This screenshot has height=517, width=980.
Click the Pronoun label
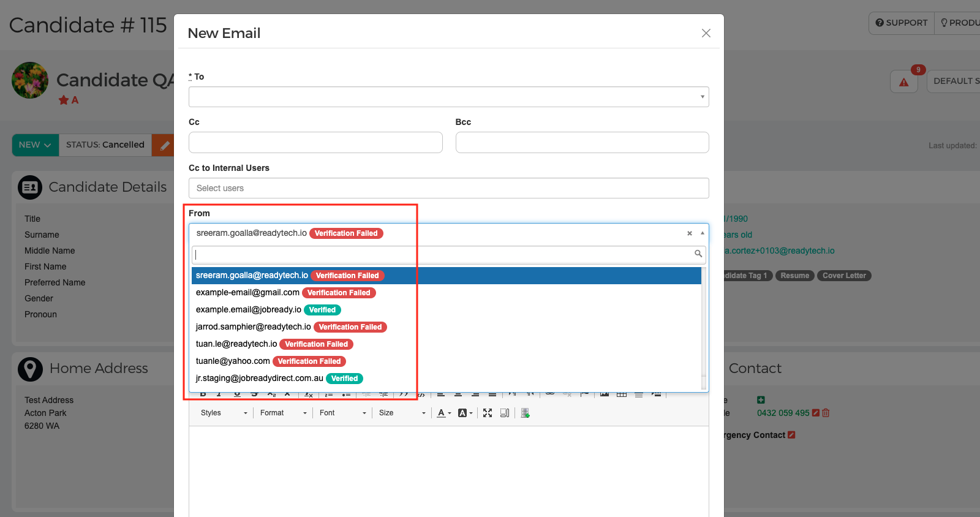pyautogui.click(x=40, y=314)
